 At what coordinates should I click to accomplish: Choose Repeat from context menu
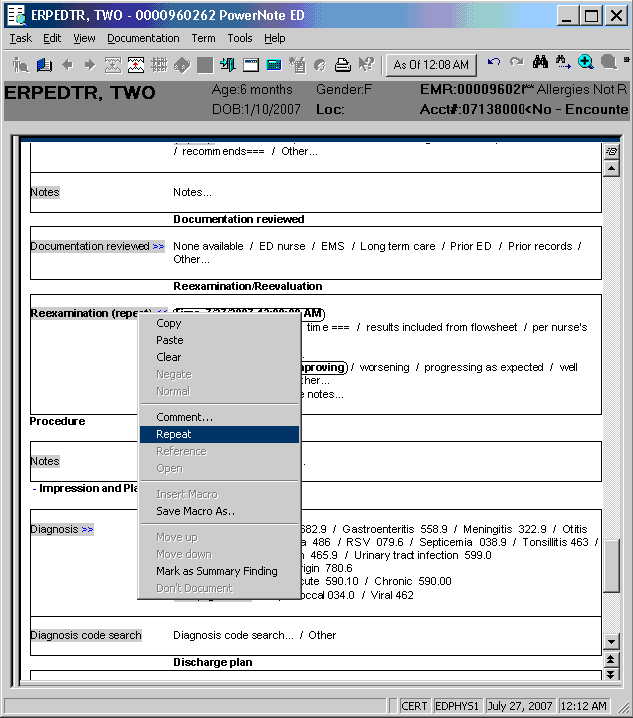pos(174,434)
